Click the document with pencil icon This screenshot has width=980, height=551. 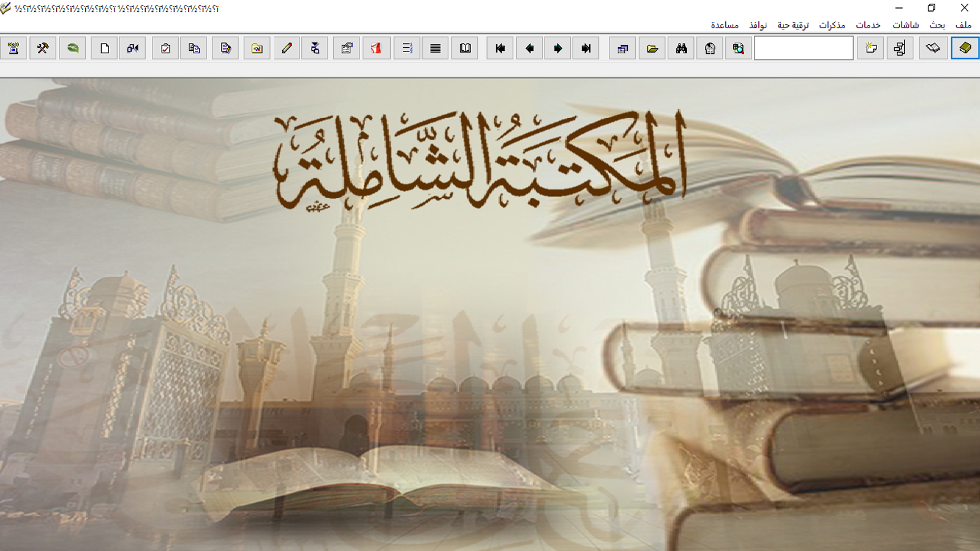tap(225, 48)
